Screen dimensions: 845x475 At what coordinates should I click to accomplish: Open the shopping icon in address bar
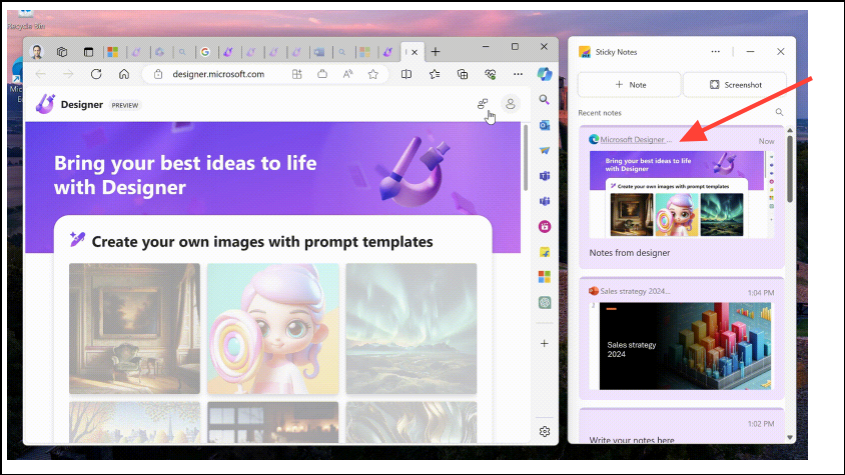pyautogui.click(x=322, y=74)
